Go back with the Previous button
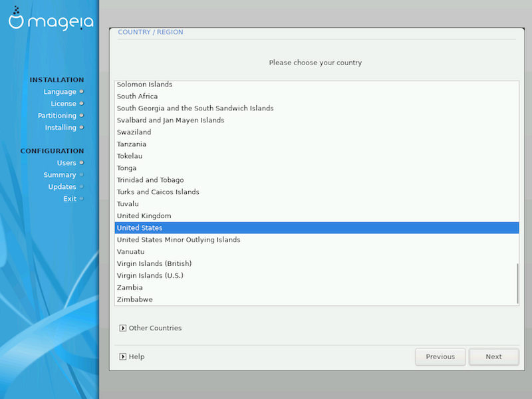The width and height of the screenshot is (532, 399). 440,356
